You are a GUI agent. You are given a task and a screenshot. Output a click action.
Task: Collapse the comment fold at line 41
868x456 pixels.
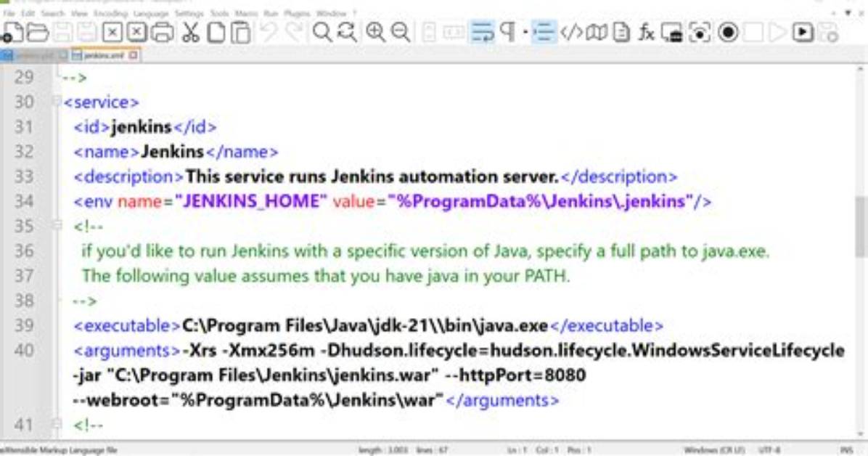pyautogui.click(x=57, y=425)
